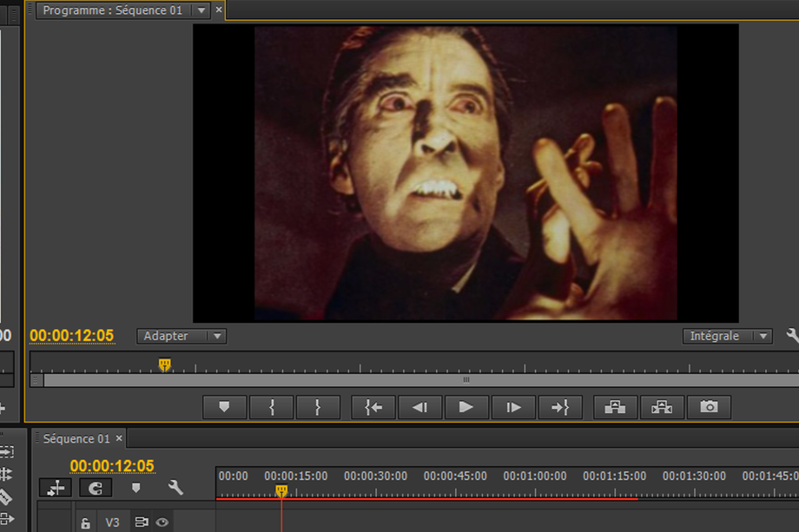Export a frame with the camera icon
799x532 pixels.
click(709, 407)
